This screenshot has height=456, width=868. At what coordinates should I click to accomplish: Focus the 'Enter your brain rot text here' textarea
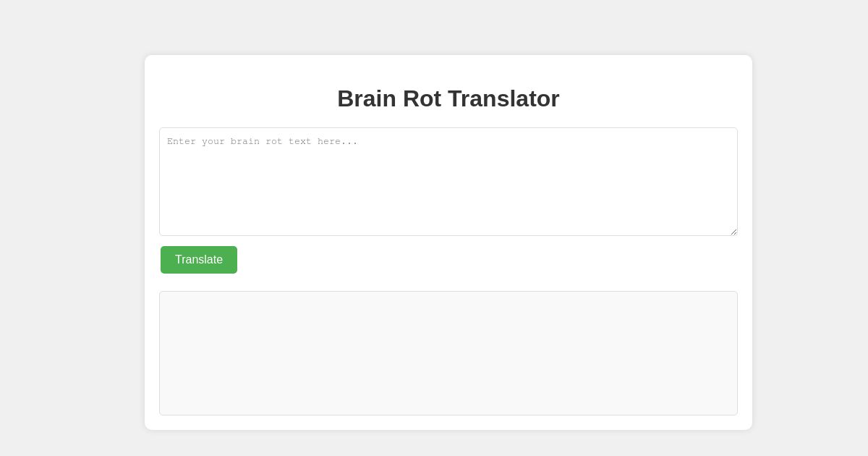click(448, 181)
